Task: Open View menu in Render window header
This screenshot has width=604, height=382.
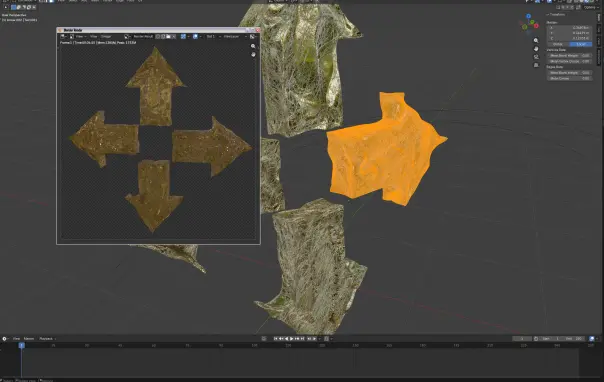Action: point(93,37)
